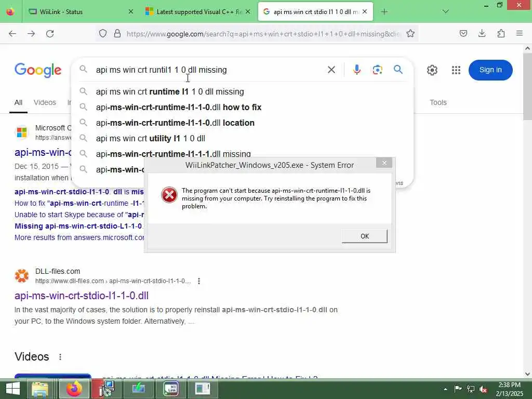Pick the 'dll how to fix' suggestion
Image resolution: width=532 pixels, height=399 pixels.
click(x=179, y=107)
